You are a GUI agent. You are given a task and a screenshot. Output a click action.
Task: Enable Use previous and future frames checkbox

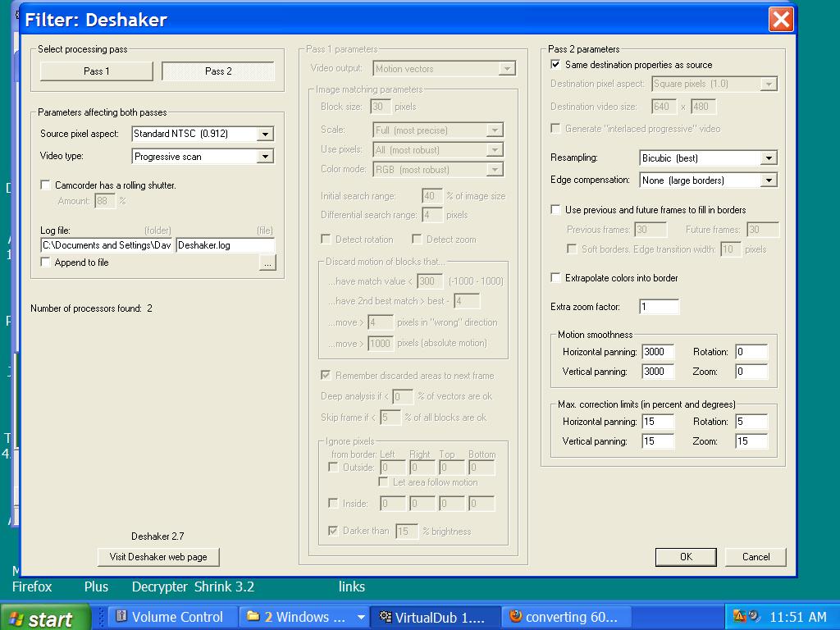pyautogui.click(x=555, y=210)
